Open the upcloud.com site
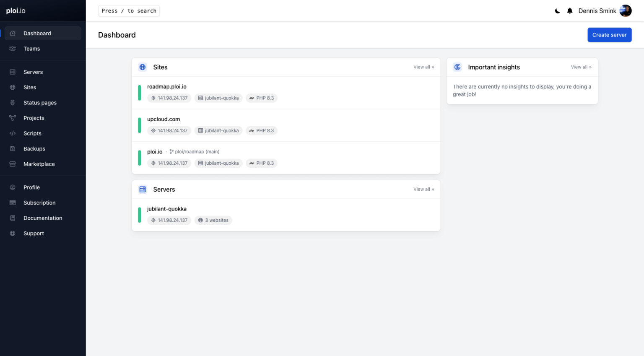 [164, 120]
